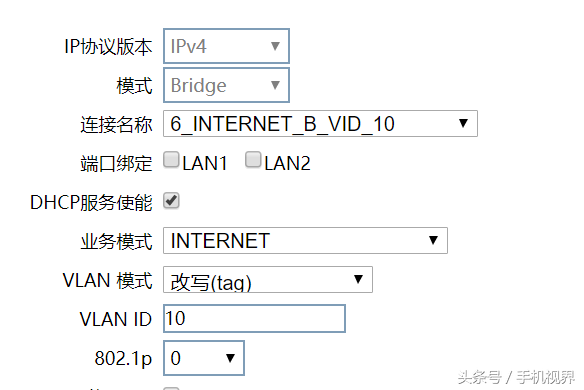Image resolution: width=584 pixels, height=390 pixels.
Task: Click the arrow of the 802.1p dropdown
Action: point(231,358)
